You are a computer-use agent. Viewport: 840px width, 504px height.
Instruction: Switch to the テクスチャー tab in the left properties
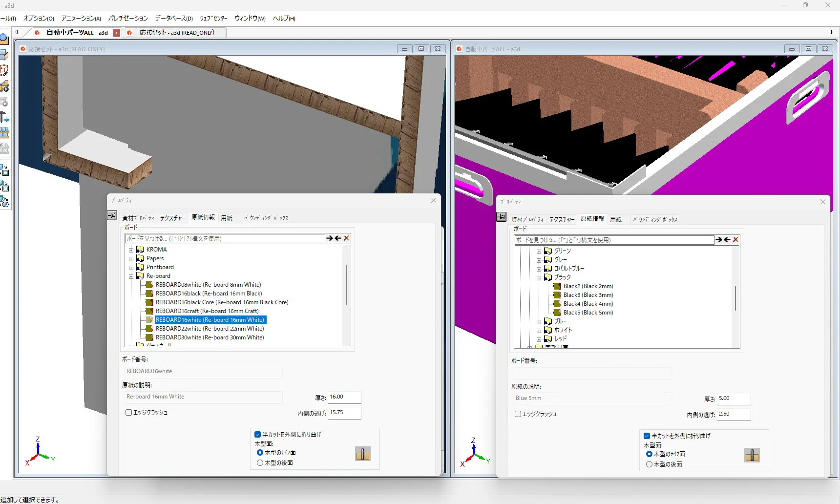(172, 218)
